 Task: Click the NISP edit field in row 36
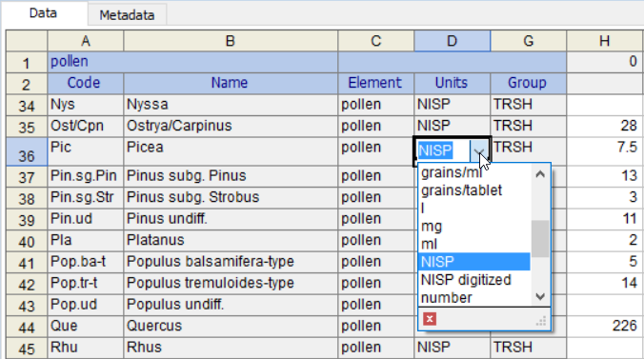pyautogui.click(x=443, y=151)
